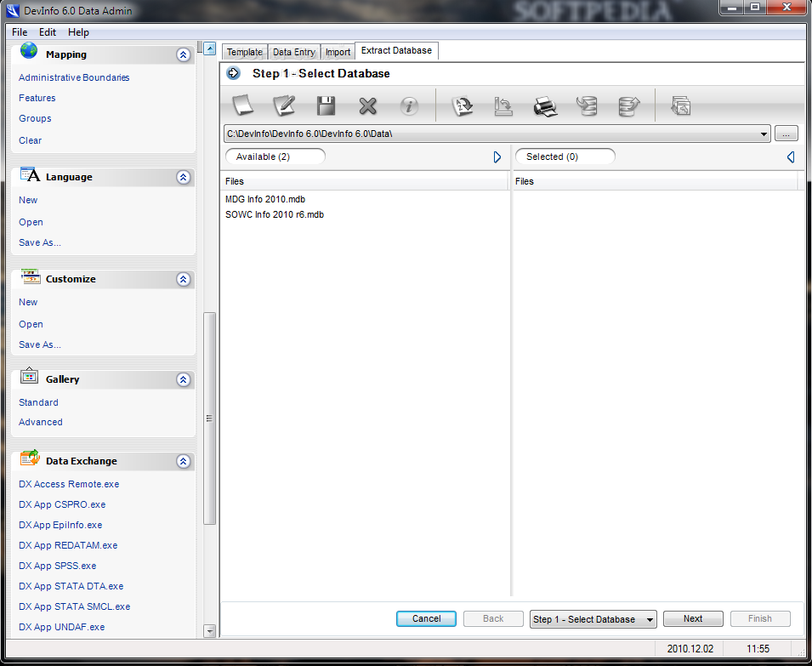
Task: Open the Standard gallery link
Action: point(38,402)
